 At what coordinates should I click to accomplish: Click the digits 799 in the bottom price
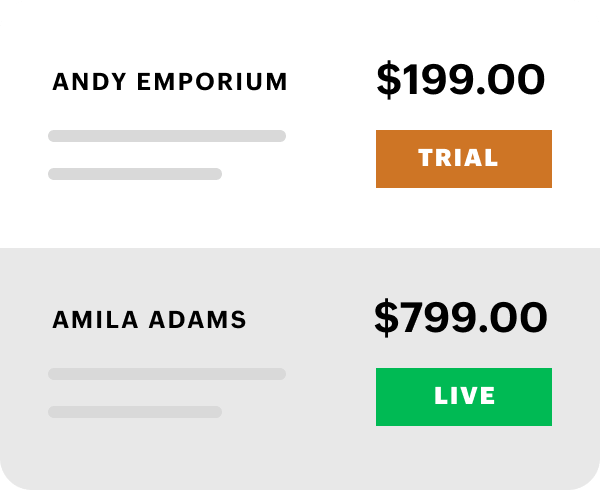tap(437, 318)
